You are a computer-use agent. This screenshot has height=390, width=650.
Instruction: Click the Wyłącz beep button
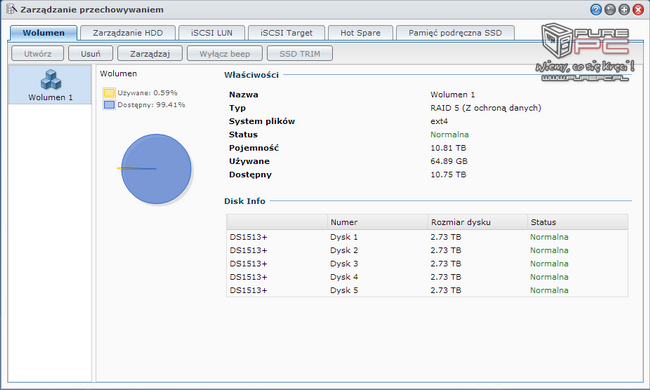[225, 54]
